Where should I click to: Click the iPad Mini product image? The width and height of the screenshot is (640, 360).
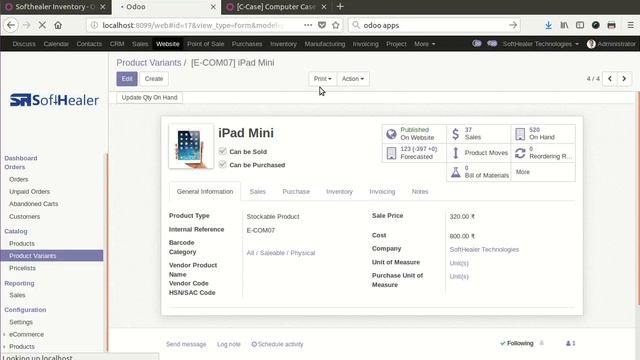click(x=191, y=146)
